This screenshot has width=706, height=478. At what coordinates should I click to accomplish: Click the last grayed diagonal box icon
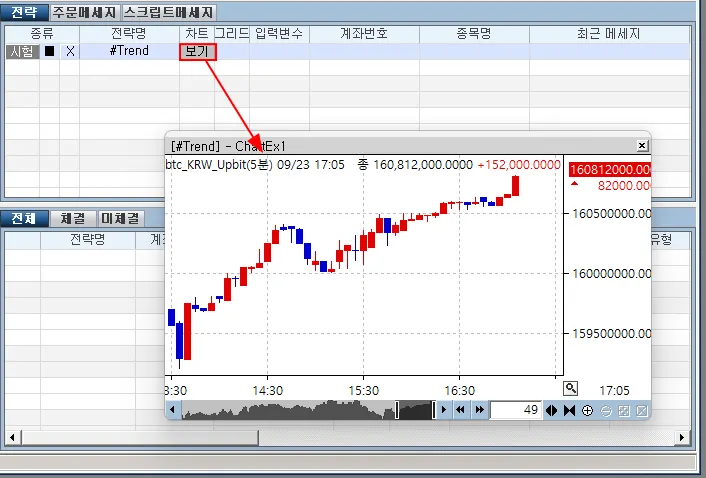[x=642, y=410]
